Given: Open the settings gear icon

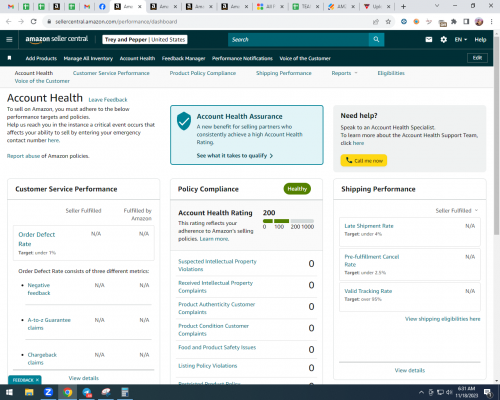Looking at the screenshot, I should click(443, 39).
